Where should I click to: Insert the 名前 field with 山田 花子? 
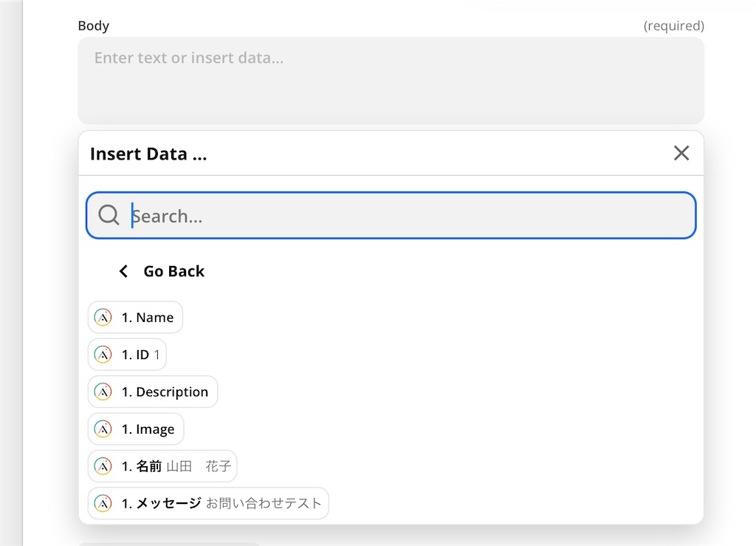176,466
